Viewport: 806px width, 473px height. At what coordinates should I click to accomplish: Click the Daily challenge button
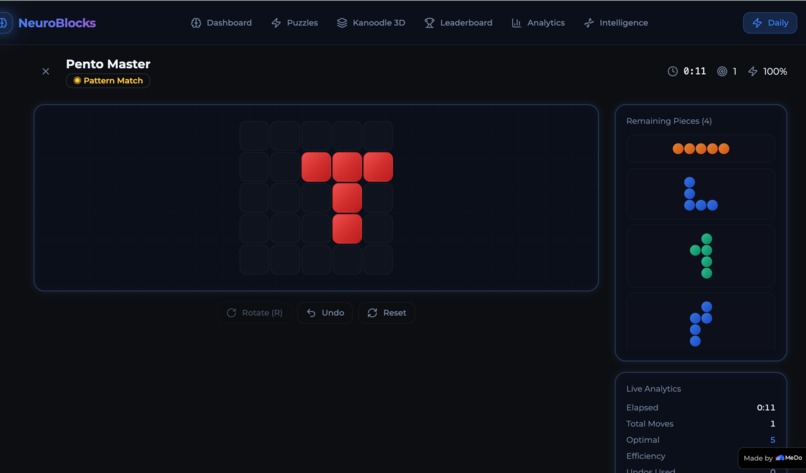770,23
